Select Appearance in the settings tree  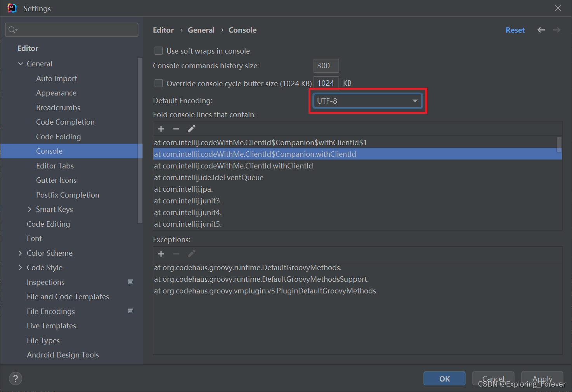tap(56, 93)
